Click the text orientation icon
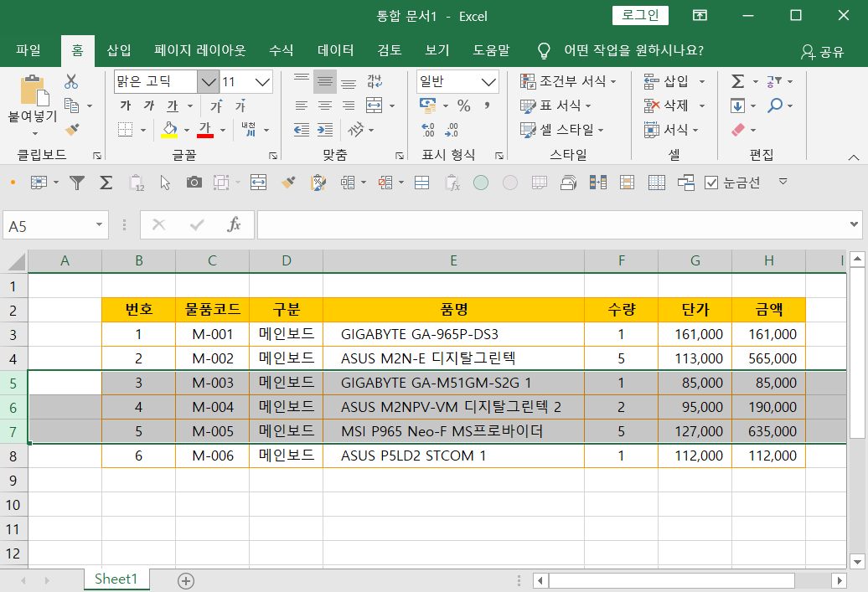This screenshot has height=592, width=868. pyautogui.click(x=356, y=130)
